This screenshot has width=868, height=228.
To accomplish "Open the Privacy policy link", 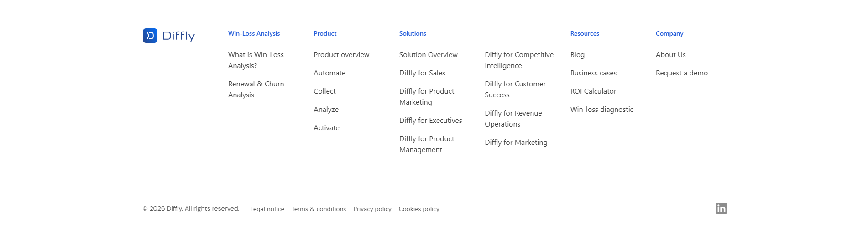I will [372, 209].
